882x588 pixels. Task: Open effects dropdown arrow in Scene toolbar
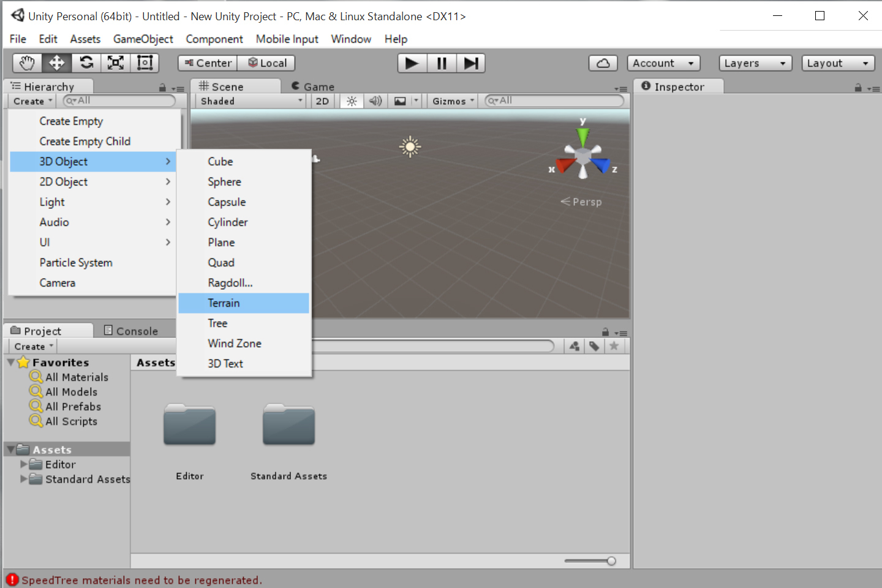(416, 101)
